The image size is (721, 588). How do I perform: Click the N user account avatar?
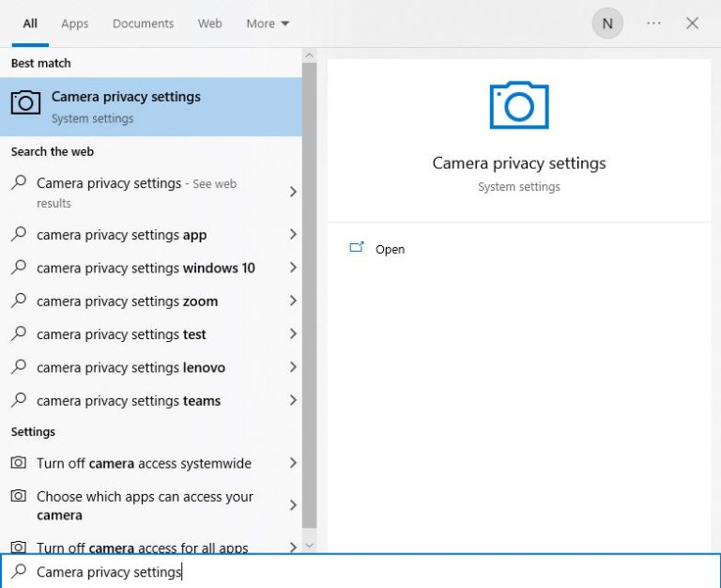607,23
